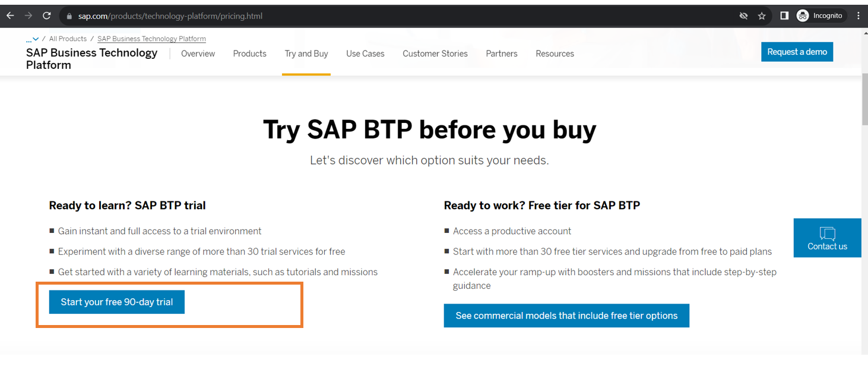Go to the Customer Stories tab
Image resolution: width=868 pixels, height=369 pixels.
tap(435, 53)
